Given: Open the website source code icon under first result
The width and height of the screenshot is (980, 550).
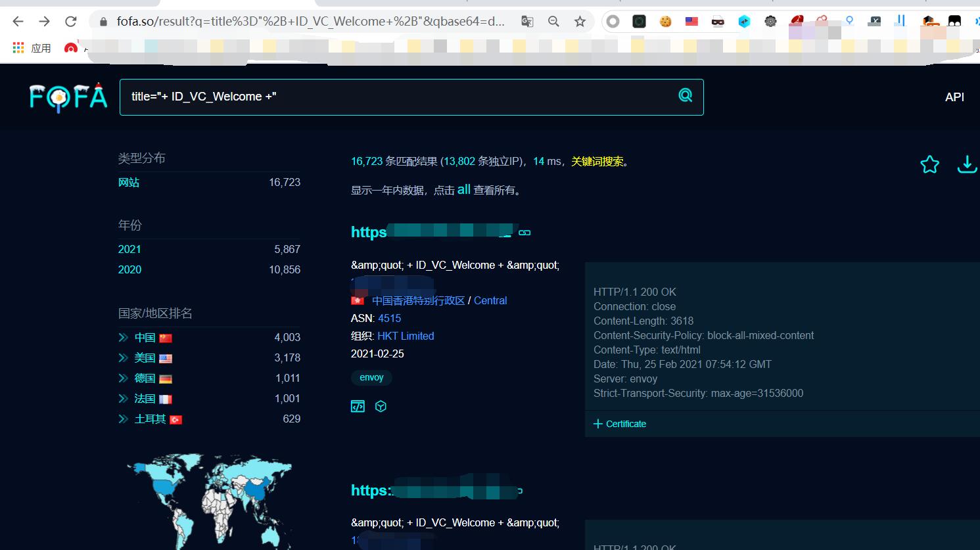Looking at the screenshot, I should point(358,406).
